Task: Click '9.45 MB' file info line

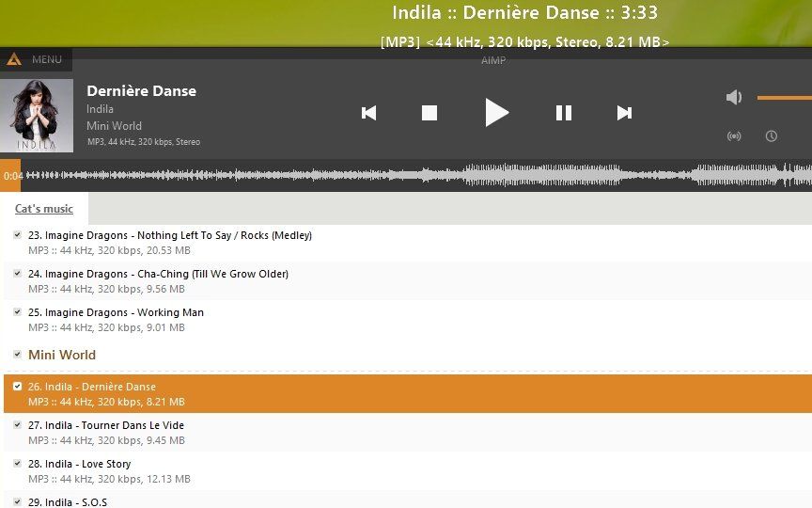Action: coord(106,440)
